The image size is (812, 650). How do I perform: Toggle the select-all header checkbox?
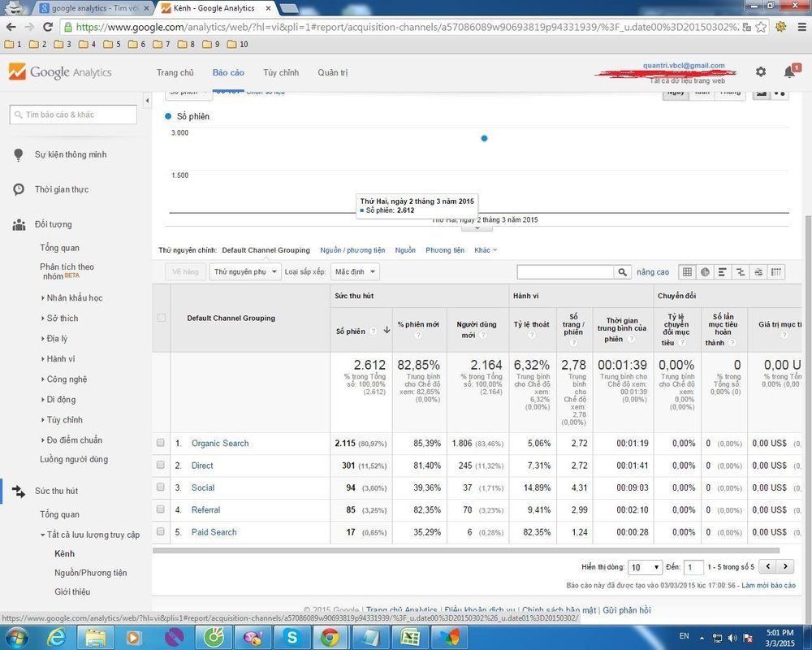(161, 318)
